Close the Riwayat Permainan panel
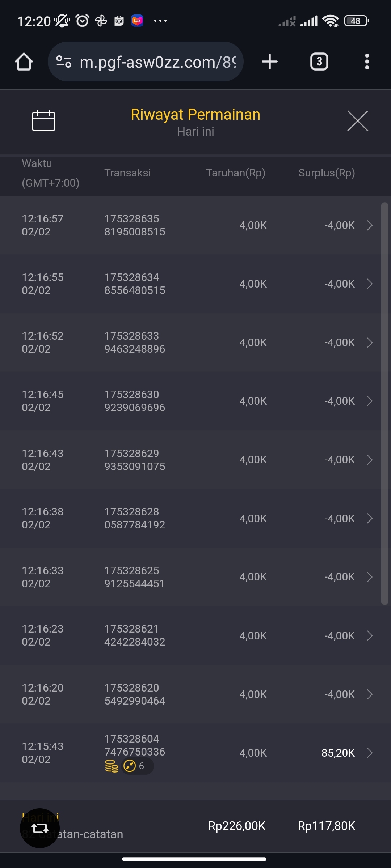 357,121
